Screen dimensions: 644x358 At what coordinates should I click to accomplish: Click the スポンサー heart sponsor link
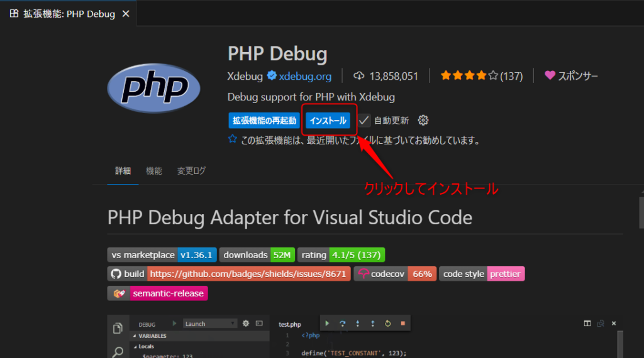click(571, 76)
